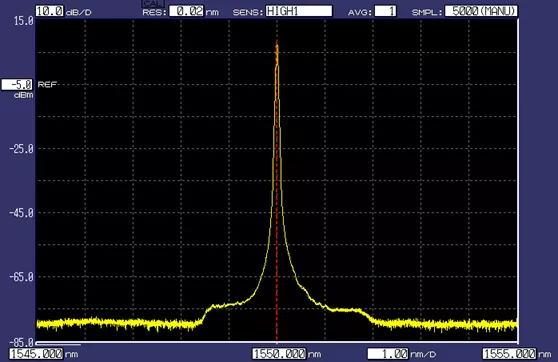The width and height of the screenshot is (558, 362).
Task: Click the dB/D unit label
Action: 79,12
